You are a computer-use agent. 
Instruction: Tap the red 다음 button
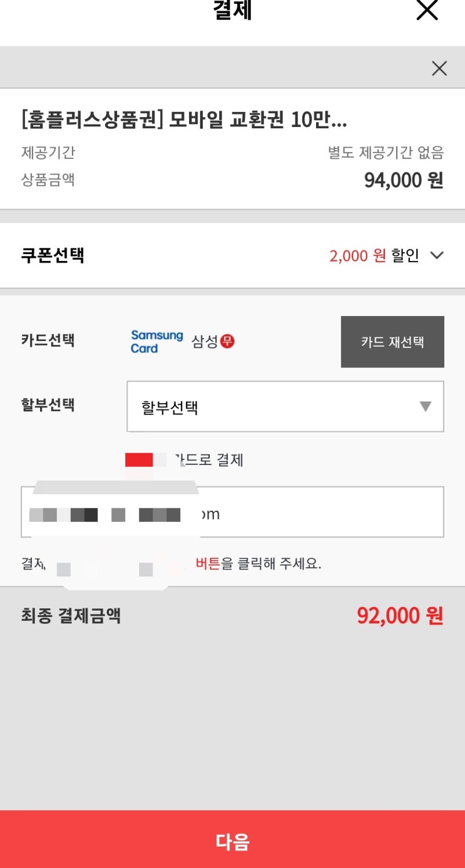pyautogui.click(x=232, y=840)
